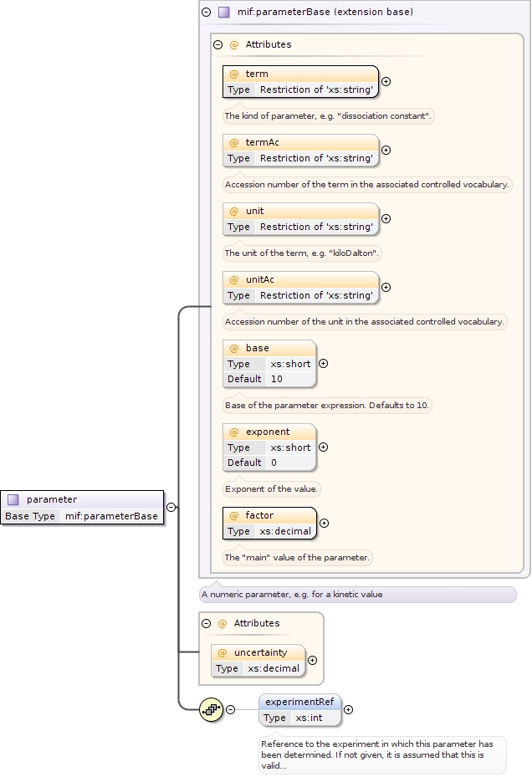Image resolution: width=532 pixels, height=777 pixels.
Task: Click the parameter root element box
Action: (81, 508)
